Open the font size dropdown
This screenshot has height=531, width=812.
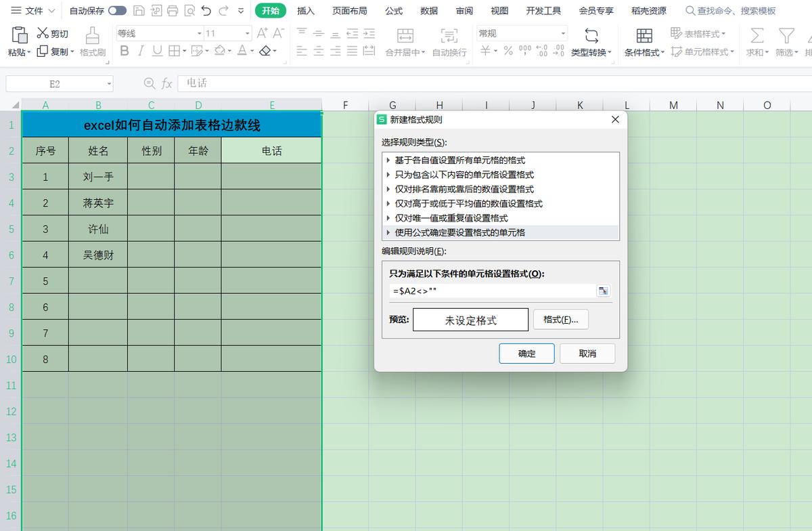coord(245,33)
